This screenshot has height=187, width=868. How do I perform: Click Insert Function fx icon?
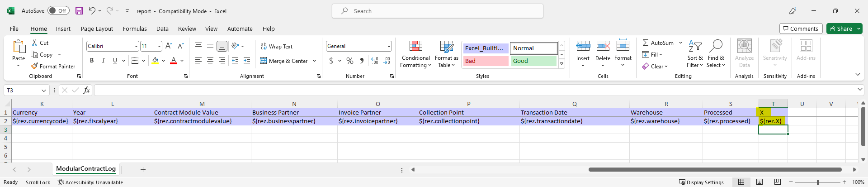(x=86, y=91)
